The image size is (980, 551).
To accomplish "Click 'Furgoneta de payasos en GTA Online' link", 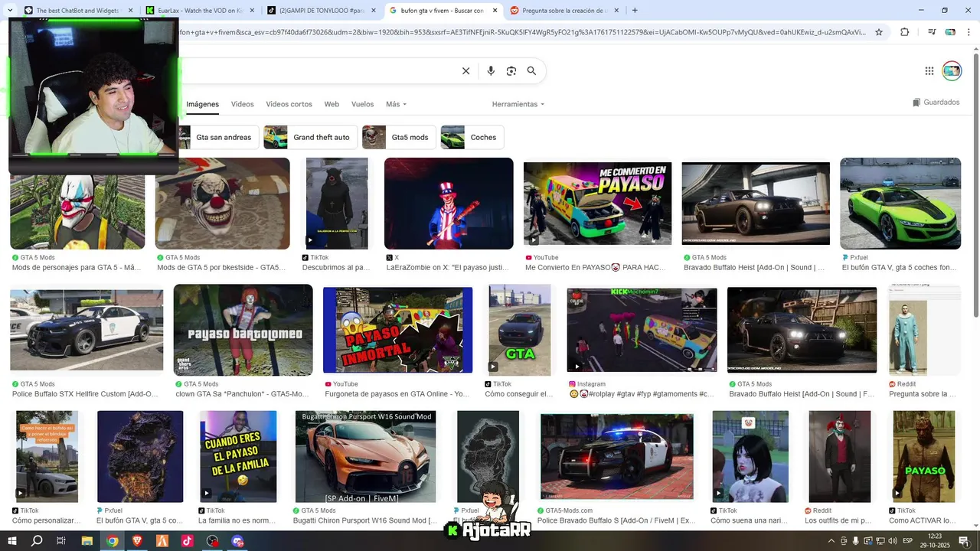I will [397, 394].
